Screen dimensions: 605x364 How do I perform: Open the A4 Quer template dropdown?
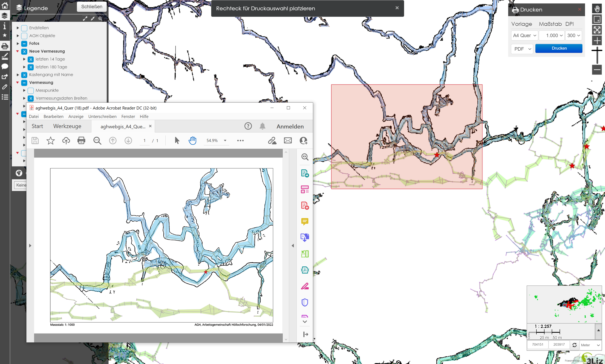525,35
